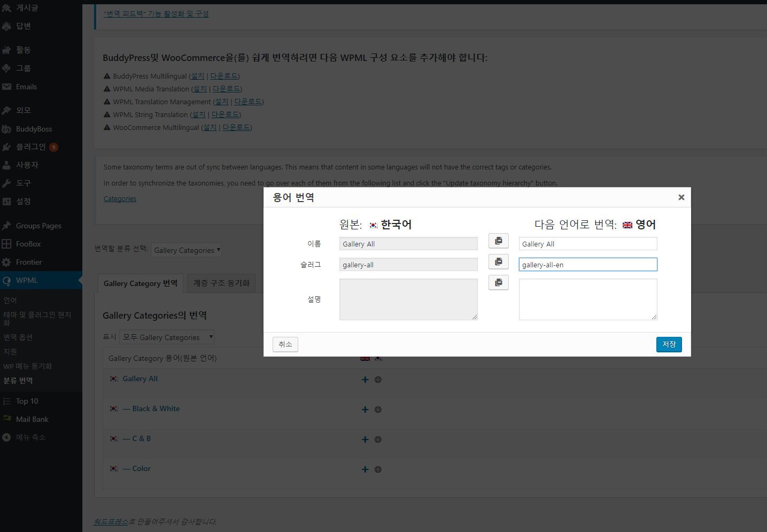Click 설치 link for WPML String Translation
This screenshot has width=767, height=532.
(x=199, y=114)
